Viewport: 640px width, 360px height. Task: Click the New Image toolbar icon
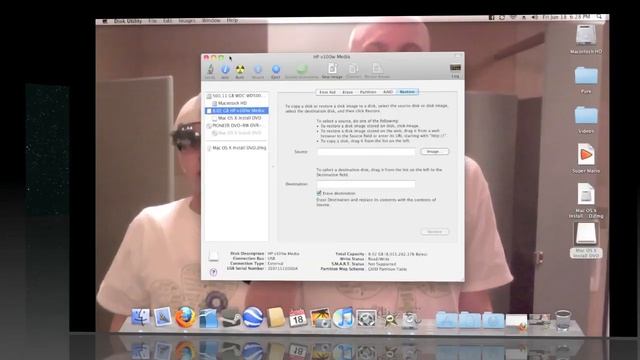(332, 71)
